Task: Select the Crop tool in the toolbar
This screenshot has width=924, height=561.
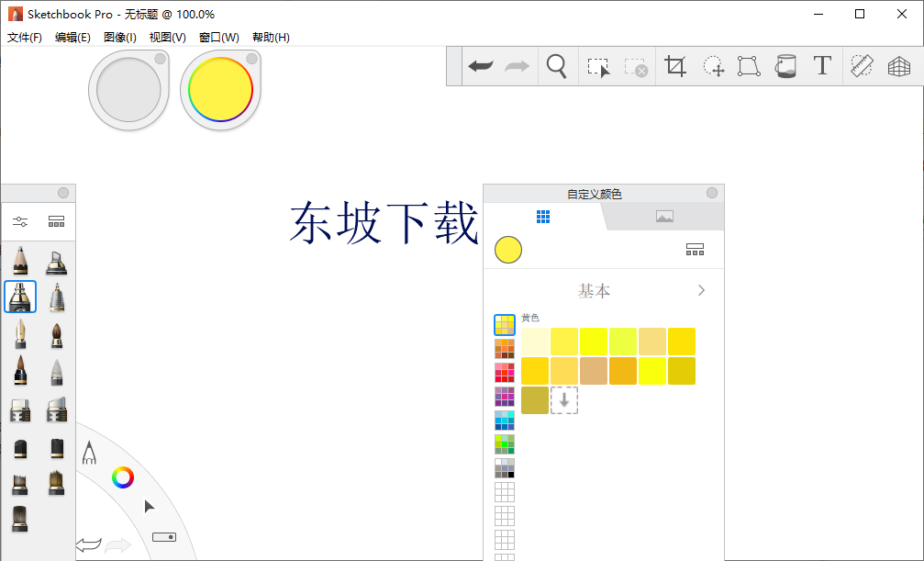Action: 675,65
